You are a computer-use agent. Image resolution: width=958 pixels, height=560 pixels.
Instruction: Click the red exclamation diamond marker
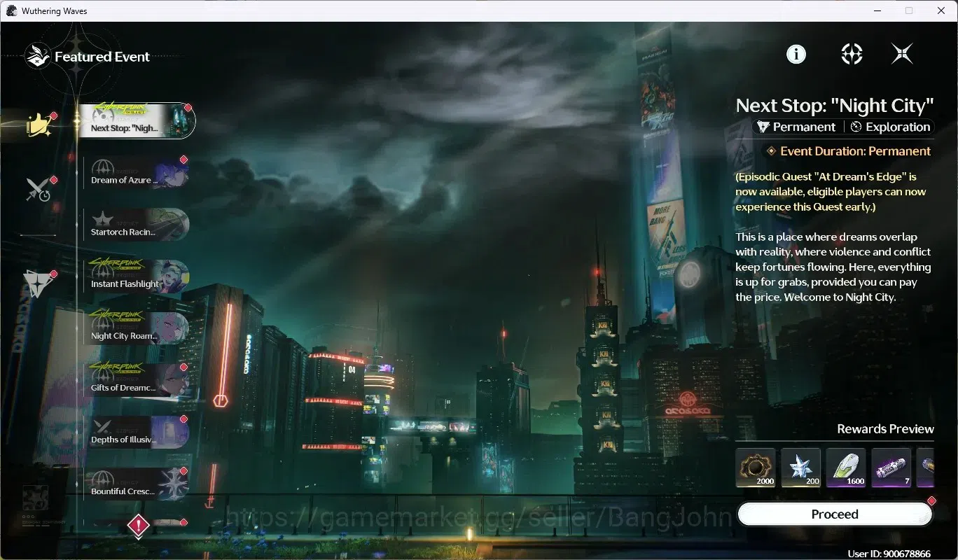click(x=139, y=525)
